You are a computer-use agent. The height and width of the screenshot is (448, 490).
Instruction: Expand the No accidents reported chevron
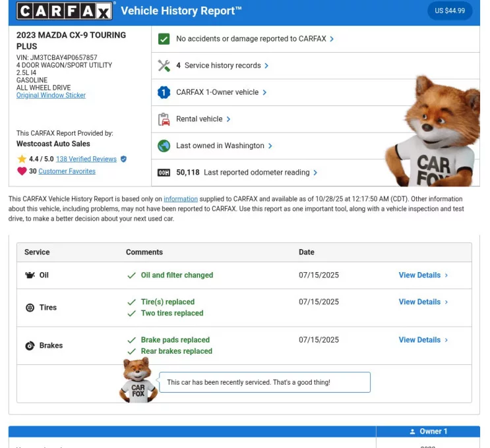[332, 39]
